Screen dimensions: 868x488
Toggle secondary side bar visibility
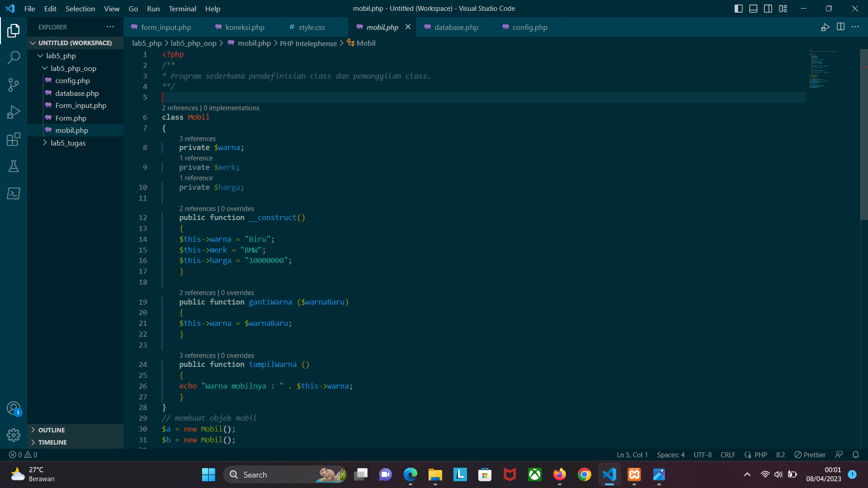(x=768, y=8)
